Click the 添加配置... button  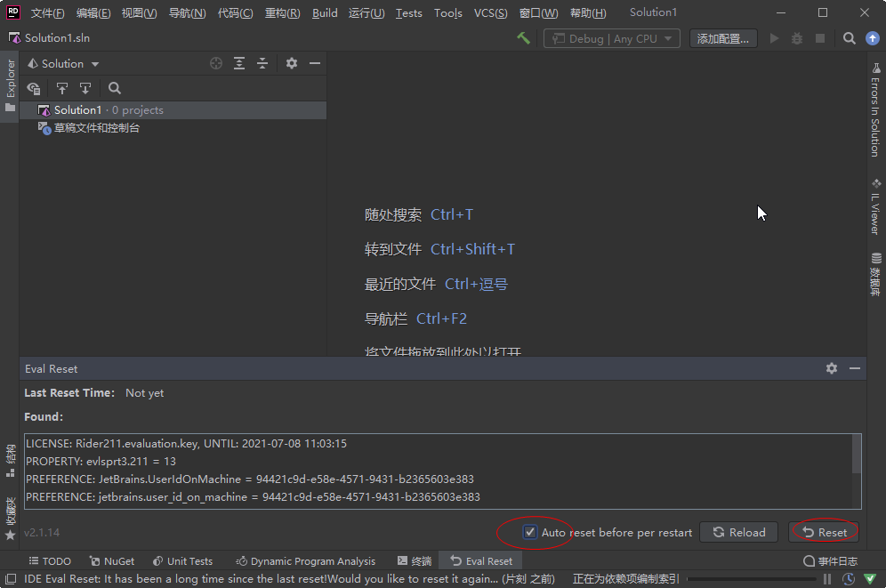[x=723, y=38]
